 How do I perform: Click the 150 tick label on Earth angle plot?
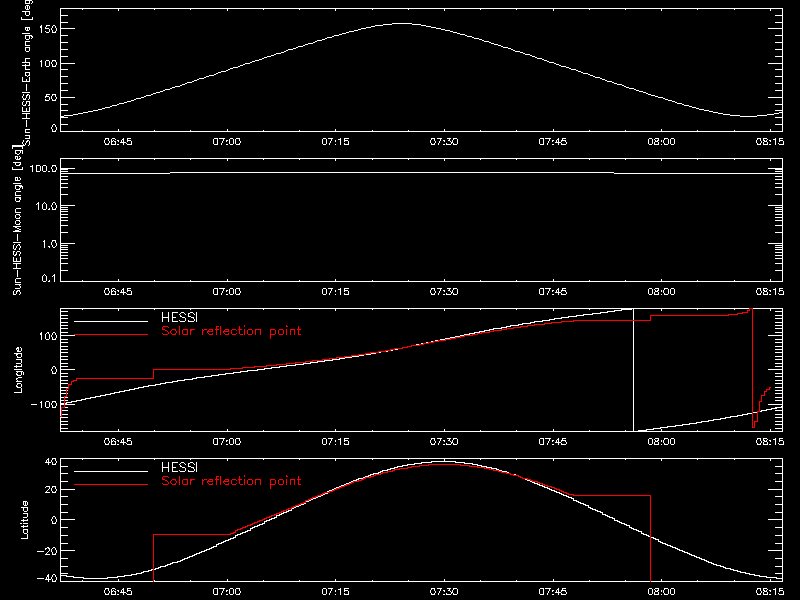tap(47, 29)
